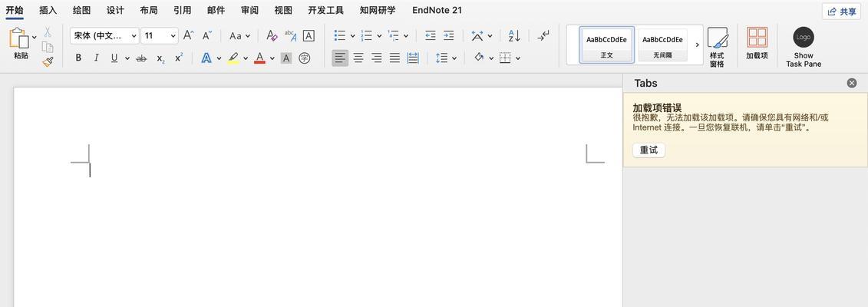Viewport: 868px width, 307px height.
Task: Select the Format Painter brush
Action: 48,61
